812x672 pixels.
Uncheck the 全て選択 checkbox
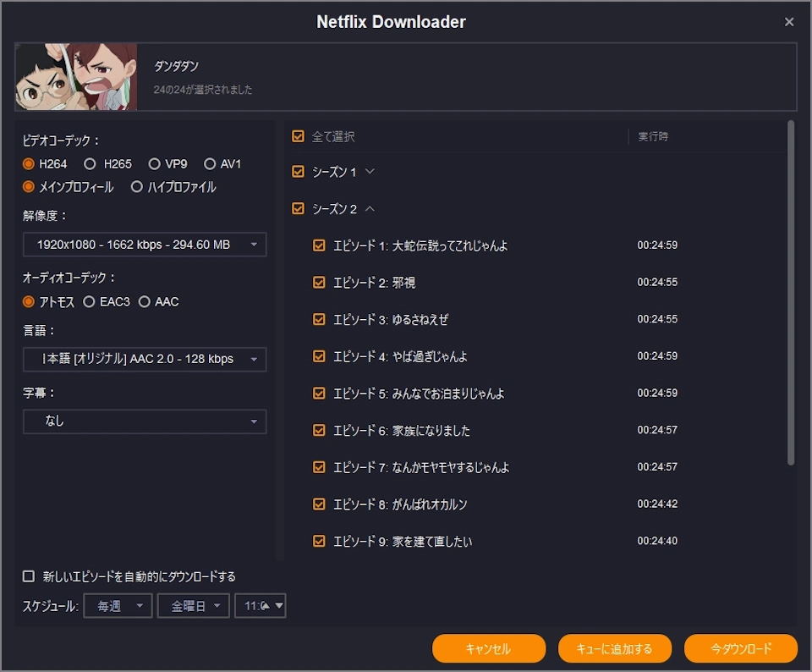click(x=298, y=136)
